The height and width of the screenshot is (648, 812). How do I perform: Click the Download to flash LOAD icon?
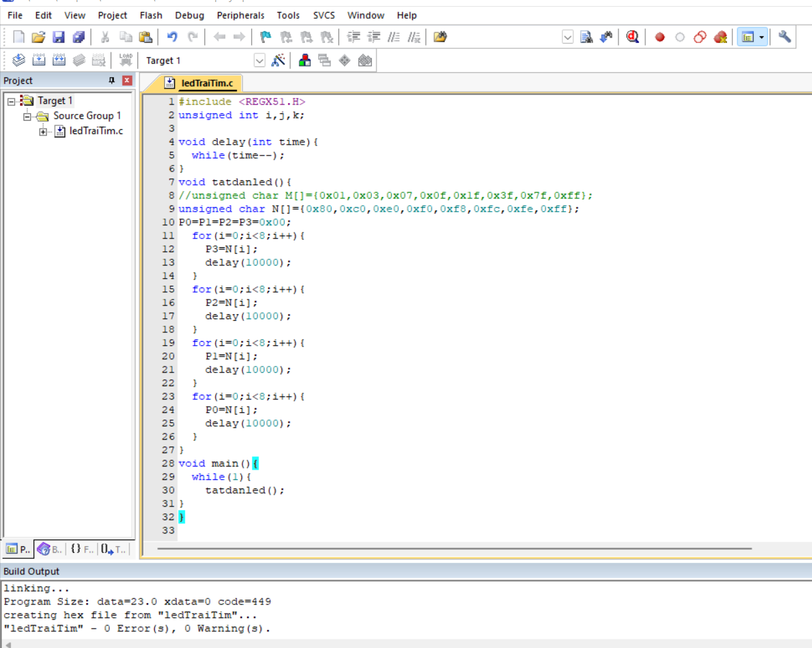pos(125,60)
